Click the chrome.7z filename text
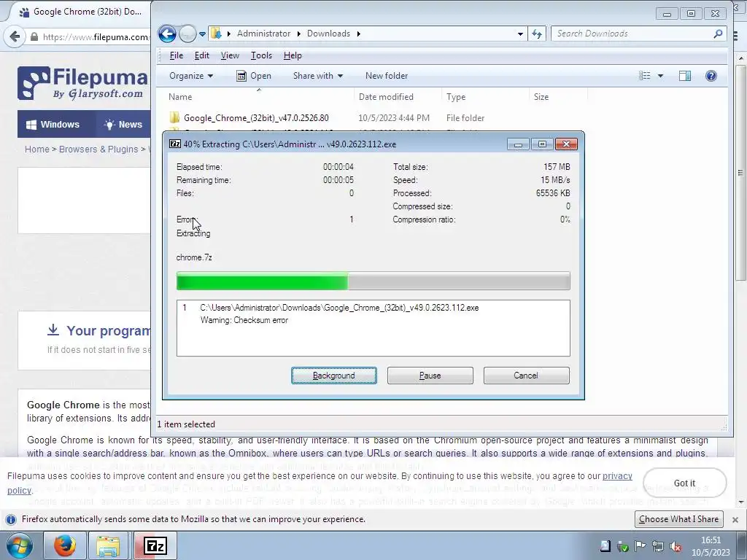The height and width of the screenshot is (560, 747). 194,257
